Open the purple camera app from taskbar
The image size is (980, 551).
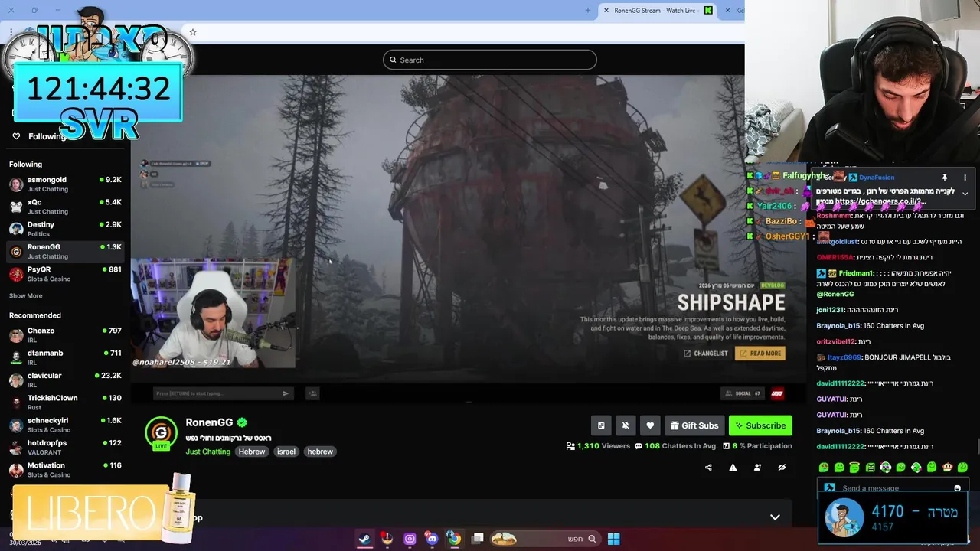click(x=410, y=539)
